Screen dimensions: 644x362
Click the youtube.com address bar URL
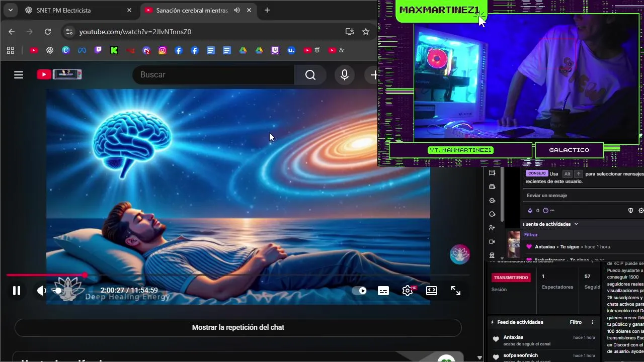click(135, 32)
